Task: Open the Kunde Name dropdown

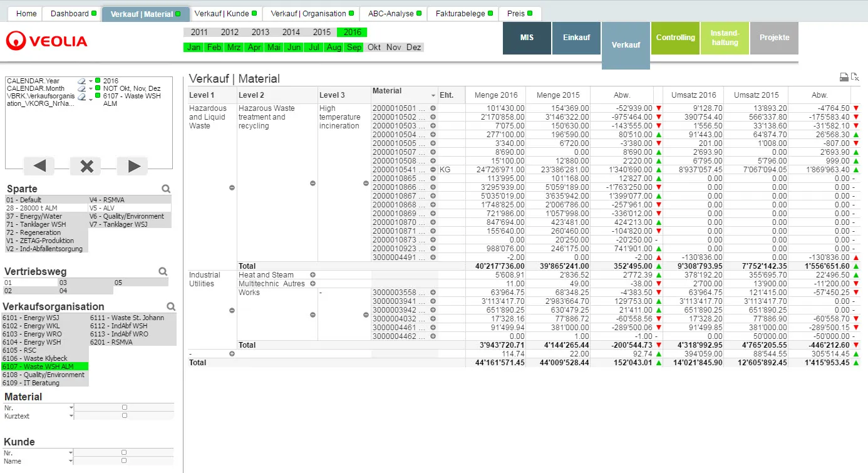Action: pos(71,461)
